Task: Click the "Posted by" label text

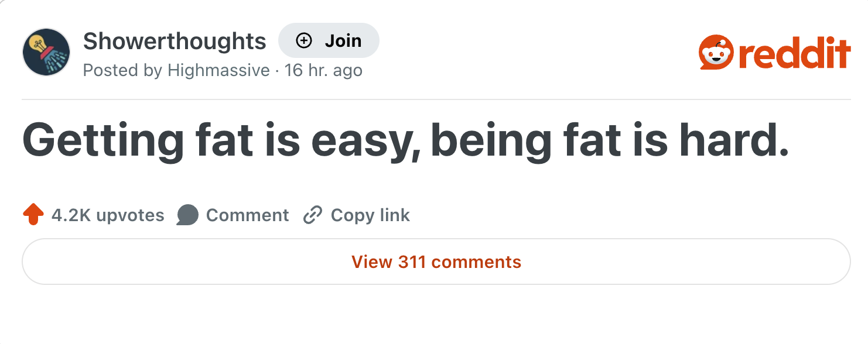Action: pyautogui.click(x=122, y=71)
